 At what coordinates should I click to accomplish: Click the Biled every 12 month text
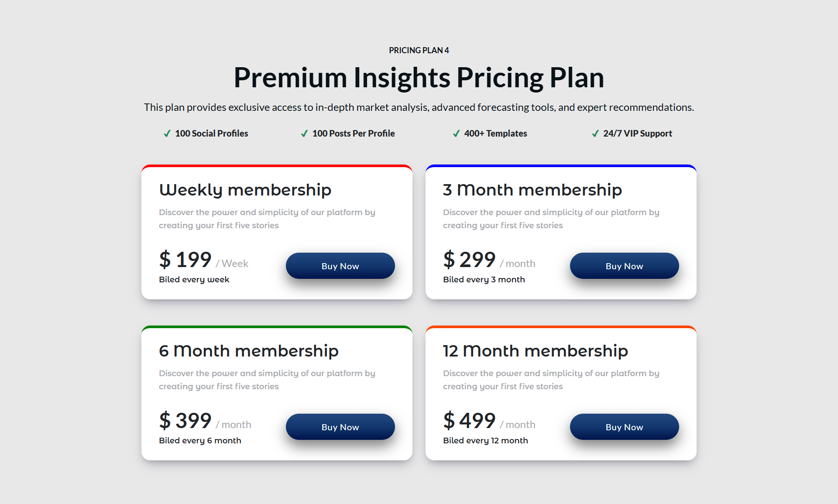[x=485, y=440]
